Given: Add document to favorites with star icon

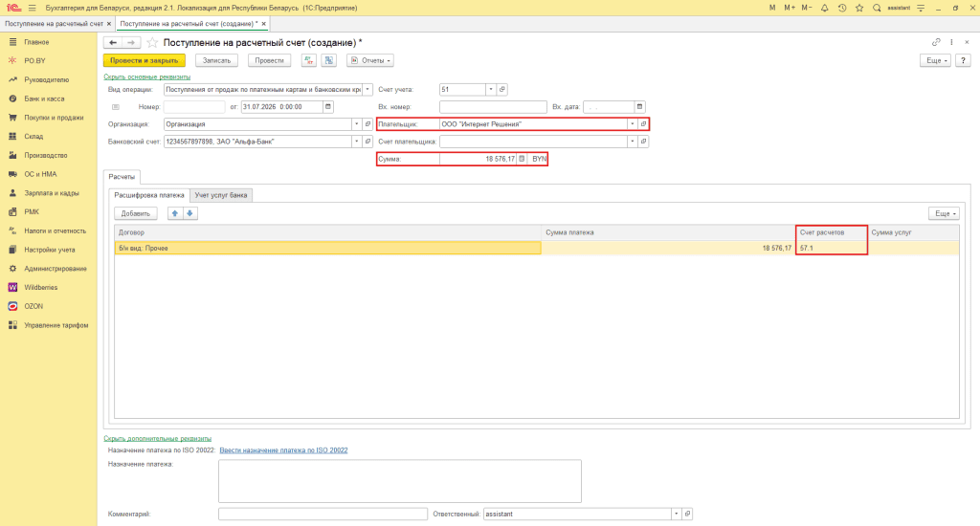Looking at the screenshot, I should (x=152, y=42).
